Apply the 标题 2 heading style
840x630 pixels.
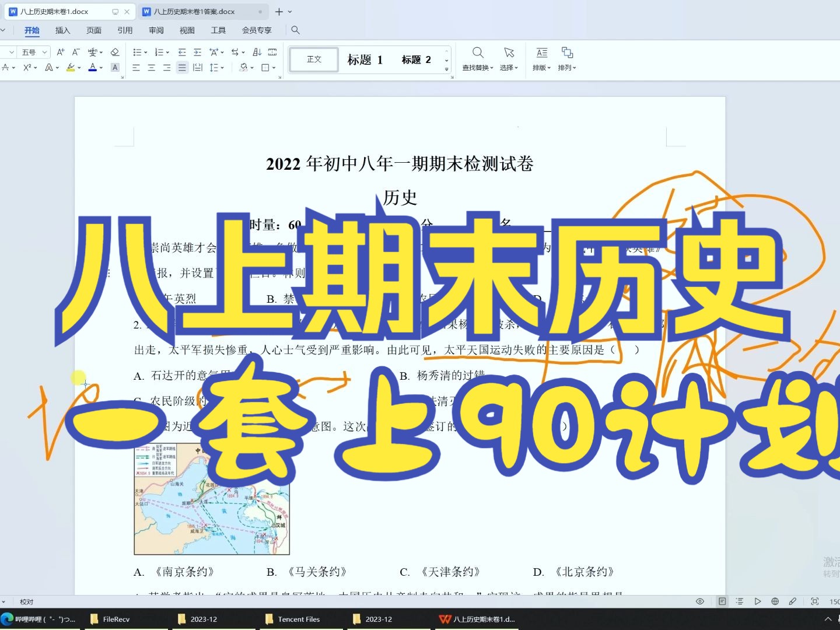coord(416,60)
